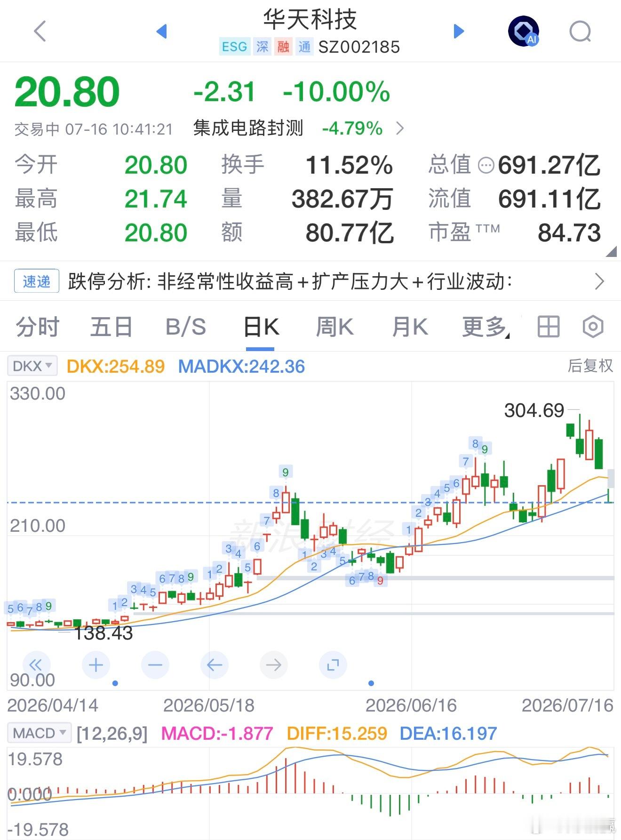Switch to B/S tab
Viewport: 621px width, 840px height.
[186, 327]
